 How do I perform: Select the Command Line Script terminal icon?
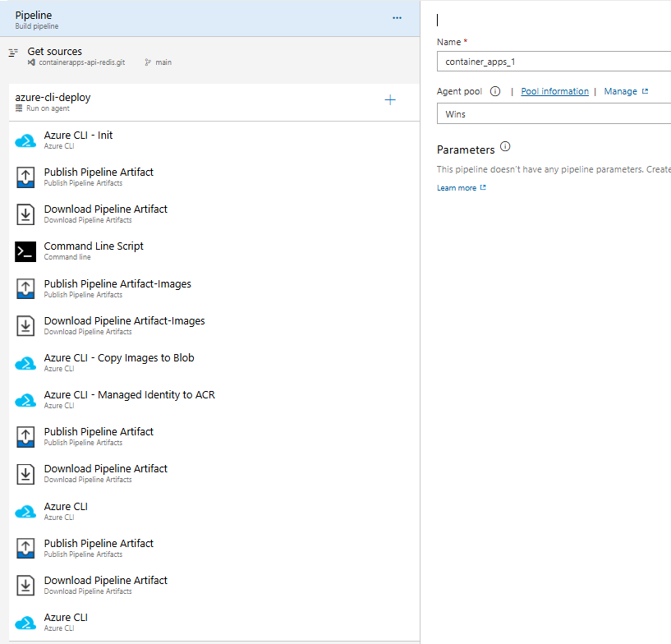pos(25,251)
